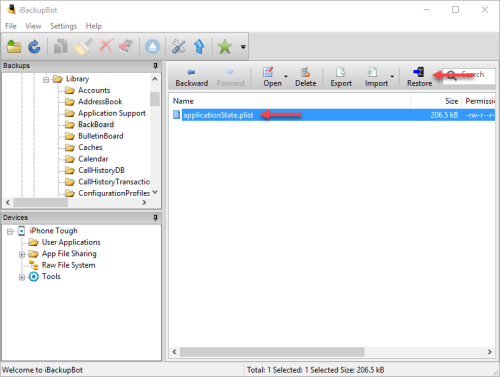Viewport: 500px width, 377px height.
Task: Expand the App File Sharing node
Action: click(22, 255)
